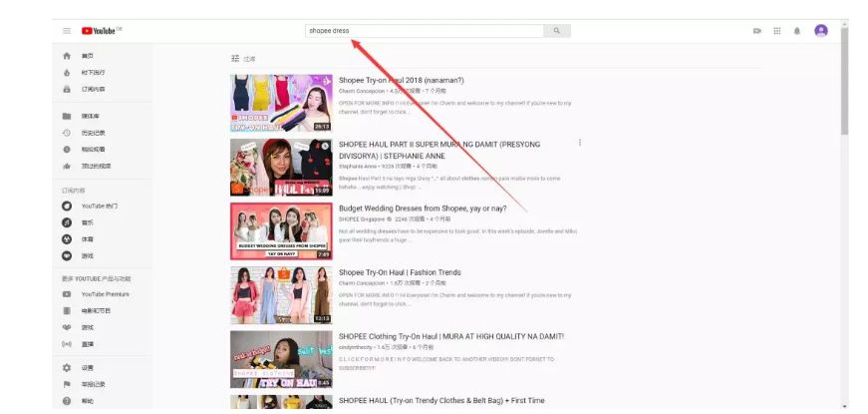Viewport: 868px width, 414px height.
Task: Open Charm Concepcion channel under 2018 haul
Action: 362,91
